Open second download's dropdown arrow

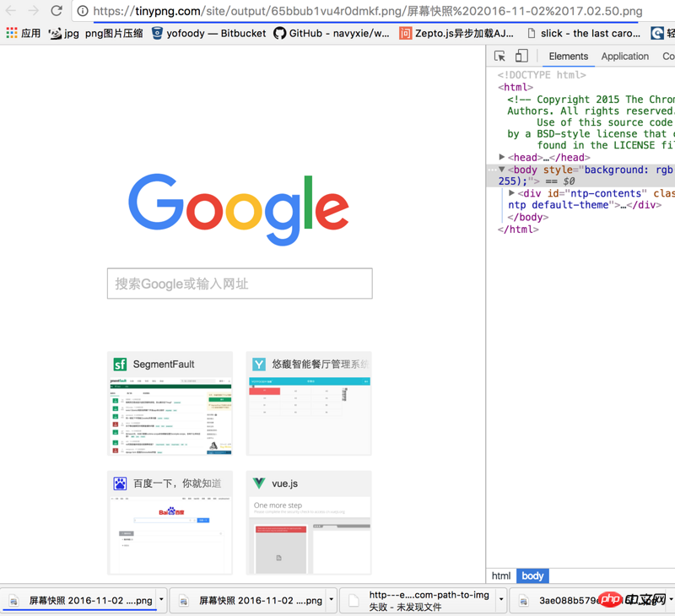[x=332, y=599]
